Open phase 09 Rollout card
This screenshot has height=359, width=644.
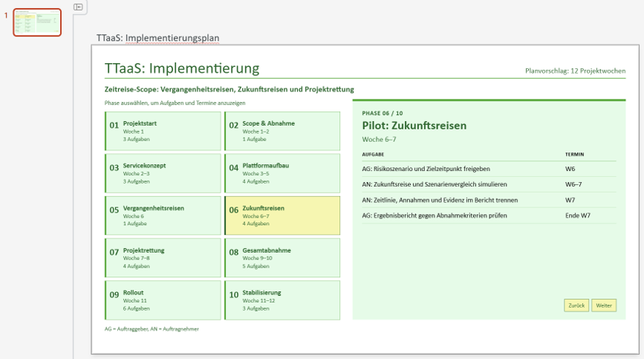[163, 300]
